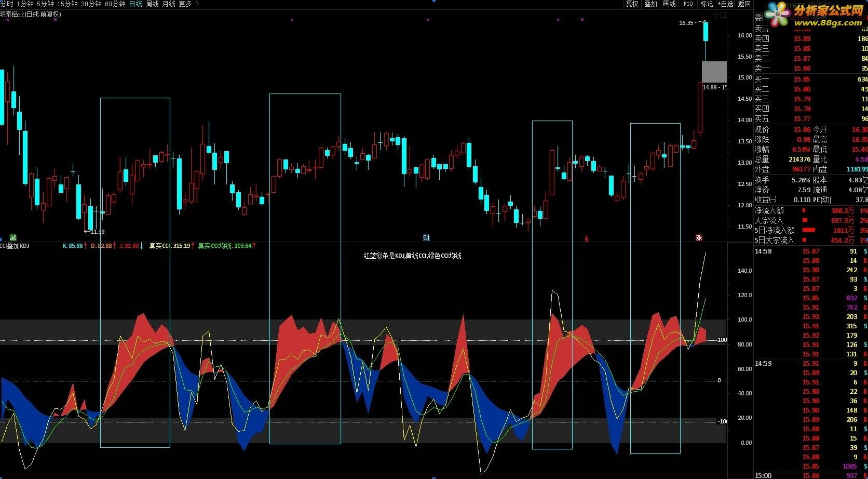Screen dimensions: 868x479
Task: Click the red $ marker on timeline
Action: pos(587,239)
